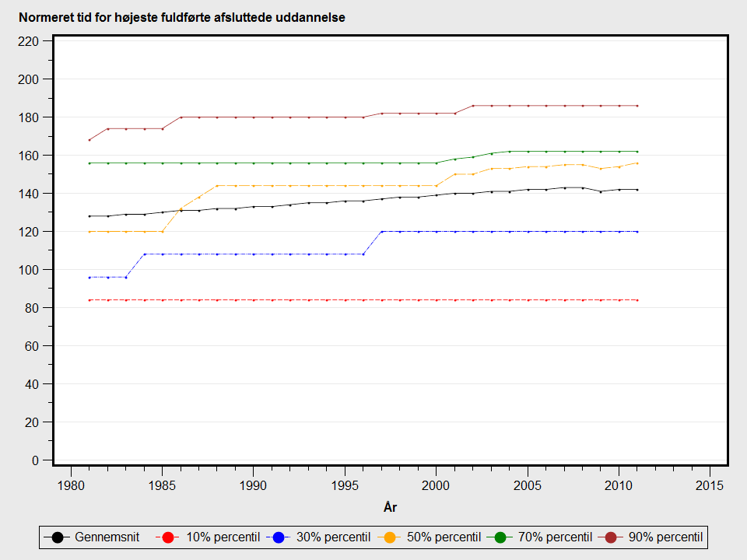Click the "90% percentil" legend text label
This screenshot has height=560, width=747.
(665, 537)
